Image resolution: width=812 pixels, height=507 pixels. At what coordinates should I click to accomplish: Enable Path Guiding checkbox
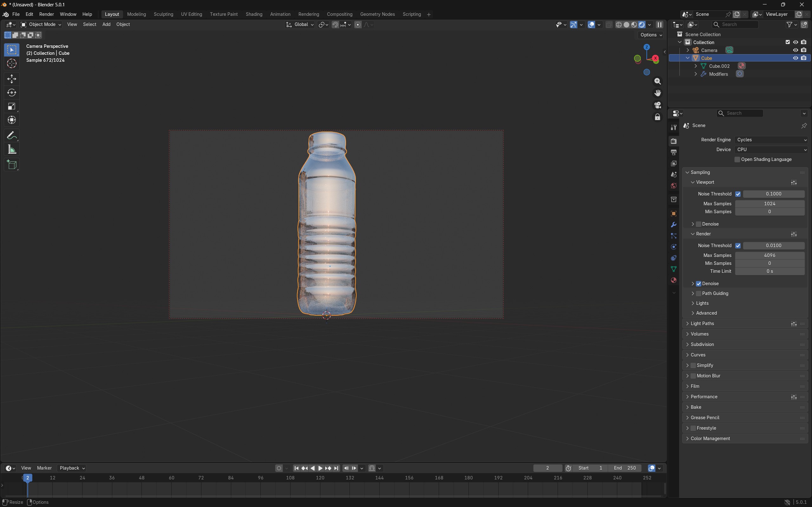(x=698, y=293)
